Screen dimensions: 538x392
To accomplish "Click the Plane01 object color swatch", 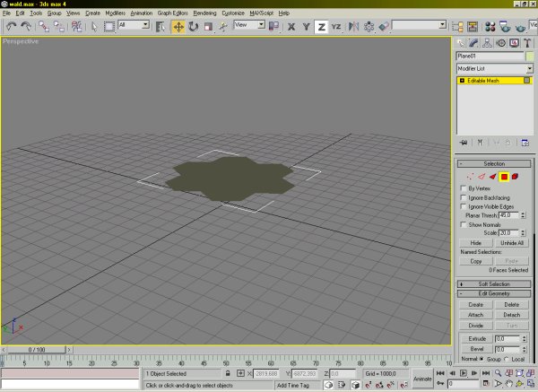I will (x=531, y=56).
